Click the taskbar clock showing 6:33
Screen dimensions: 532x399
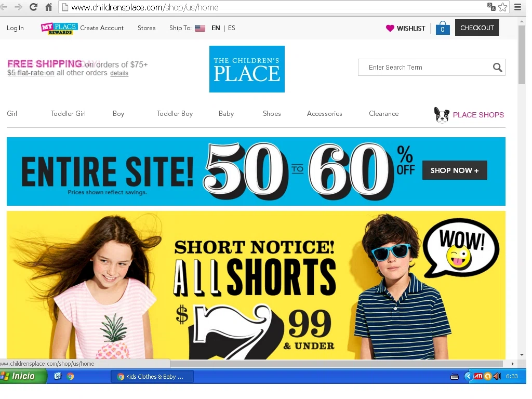tap(512, 376)
